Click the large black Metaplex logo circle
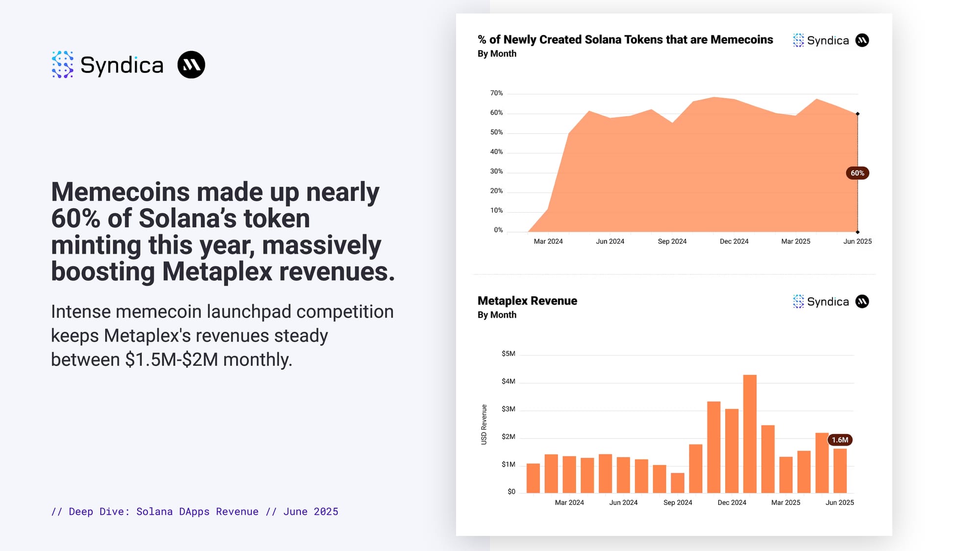This screenshot has width=980, height=551. [191, 65]
